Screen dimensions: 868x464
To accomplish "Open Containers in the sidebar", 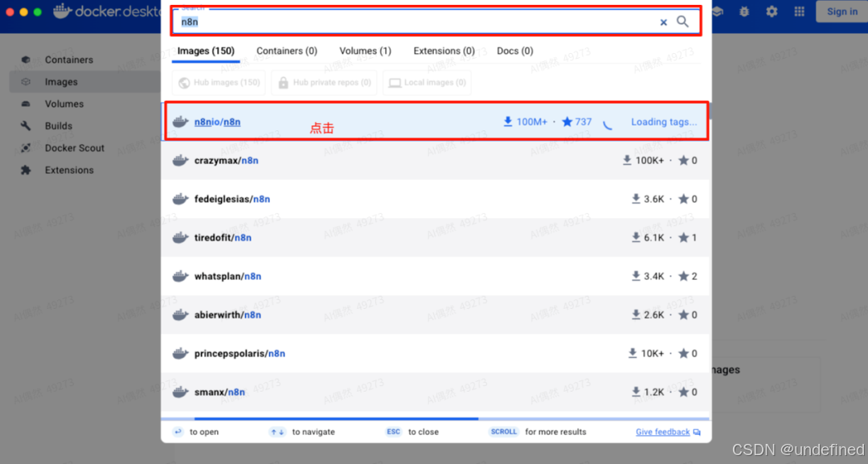I will 86,60.
